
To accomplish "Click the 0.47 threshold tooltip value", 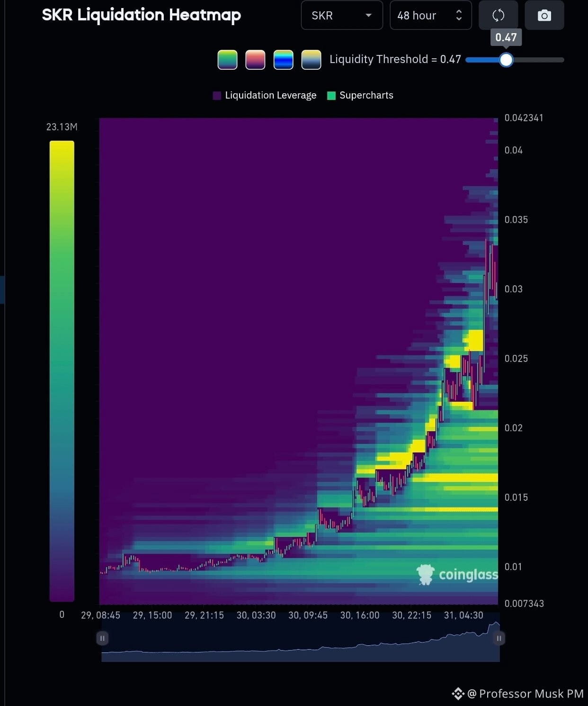I will pos(506,37).
